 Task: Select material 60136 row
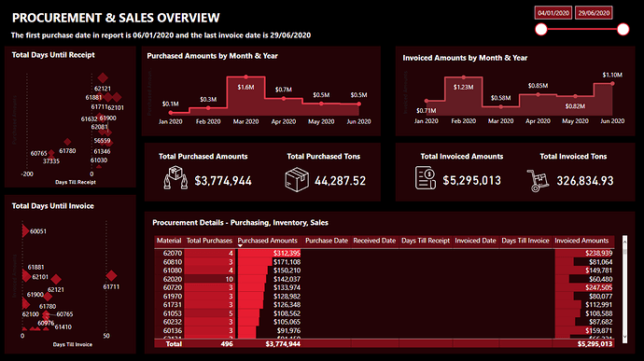point(385,330)
